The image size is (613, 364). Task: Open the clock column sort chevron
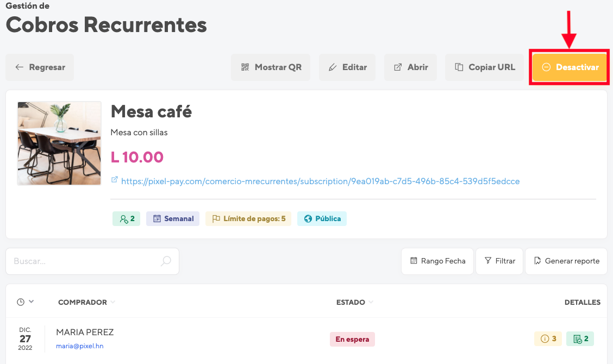coord(32,302)
